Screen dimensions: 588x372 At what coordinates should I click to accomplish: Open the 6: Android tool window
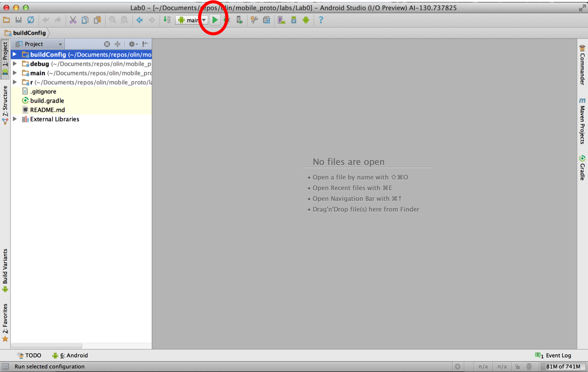[70, 356]
